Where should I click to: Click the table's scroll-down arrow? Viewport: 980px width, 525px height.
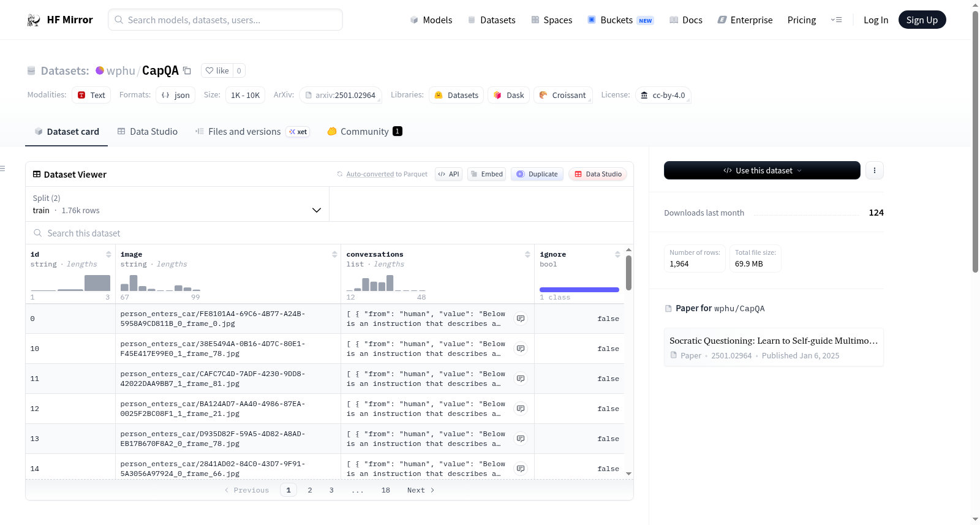click(628, 474)
